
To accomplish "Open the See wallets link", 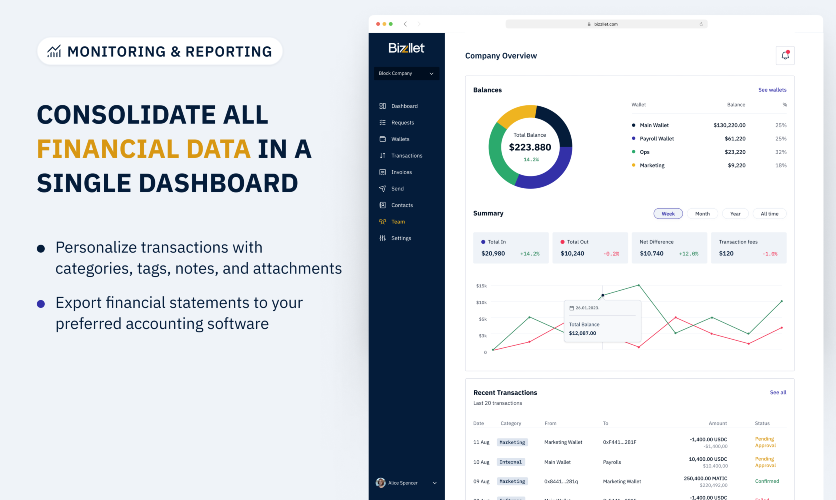I will [x=772, y=90].
